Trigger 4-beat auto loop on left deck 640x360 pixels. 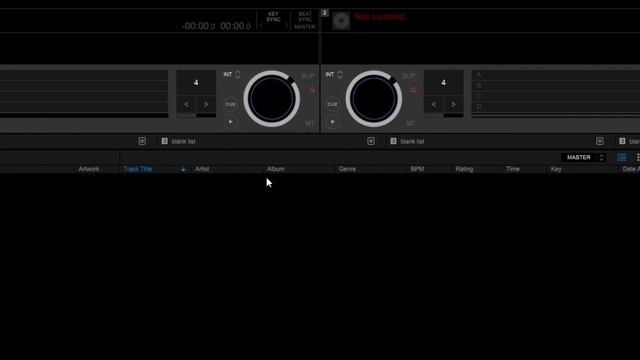(x=196, y=83)
